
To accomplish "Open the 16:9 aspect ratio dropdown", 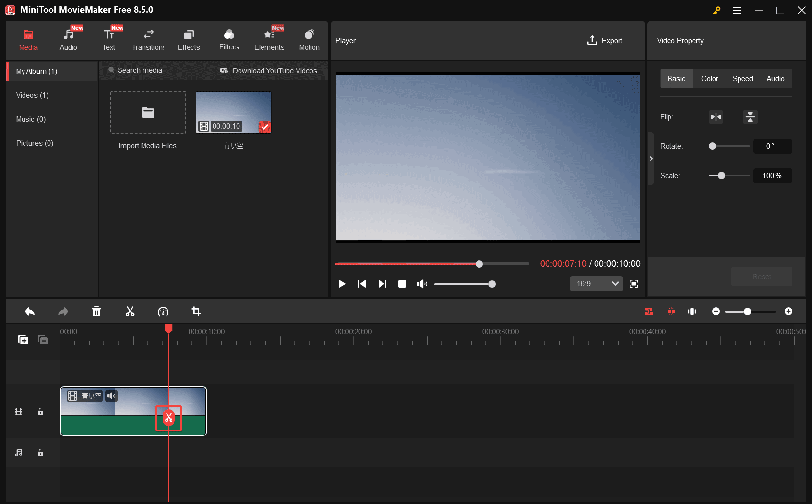I will 596,284.
